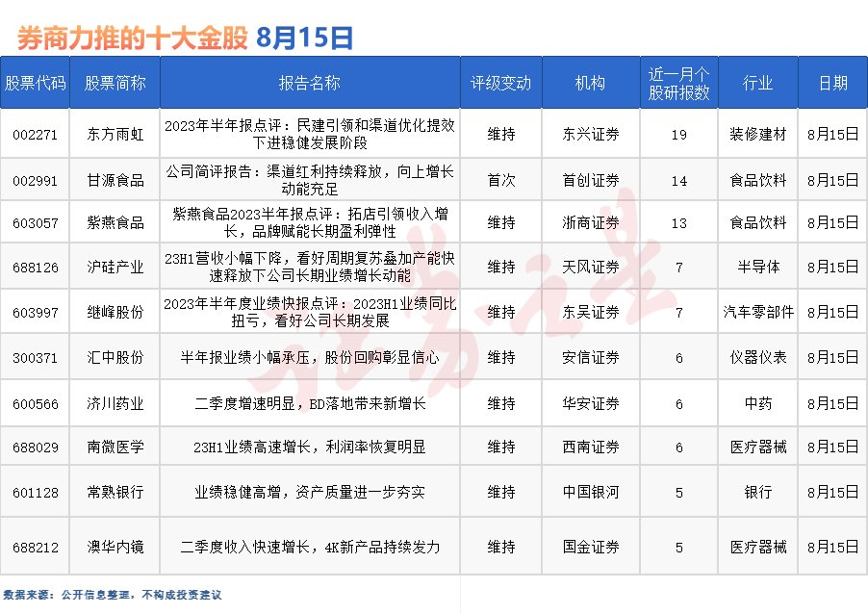The image size is (868, 614).
Task: Click stock name 甘源食品
Action: pos(115,180)
